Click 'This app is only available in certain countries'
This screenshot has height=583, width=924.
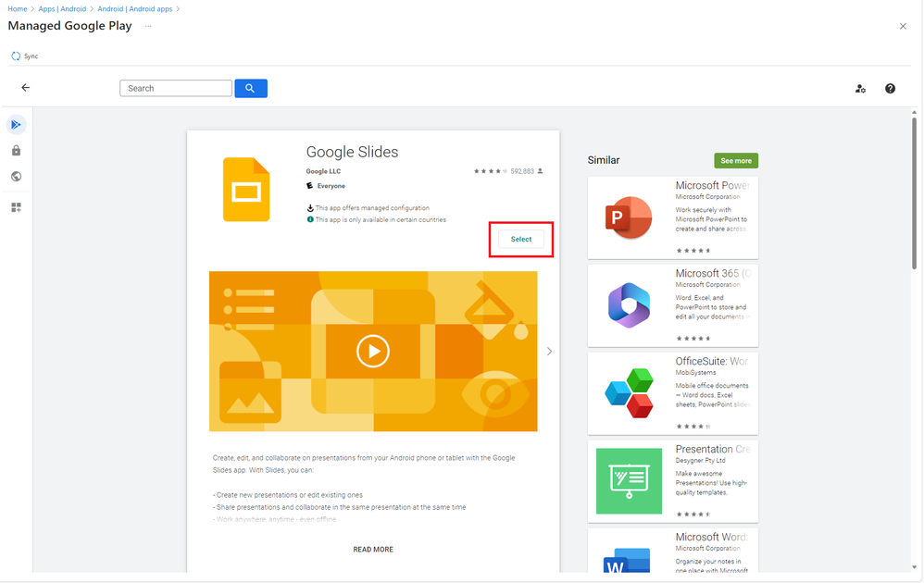(381, 219)
